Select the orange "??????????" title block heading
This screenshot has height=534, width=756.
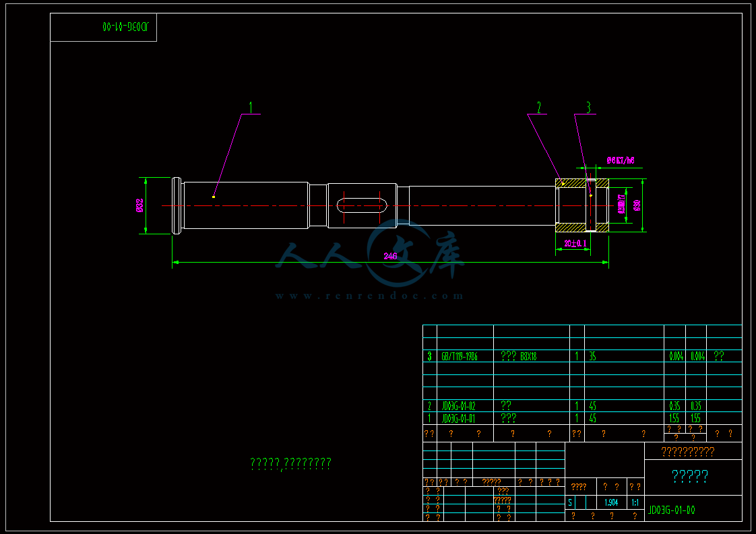(x=688, y=452)
